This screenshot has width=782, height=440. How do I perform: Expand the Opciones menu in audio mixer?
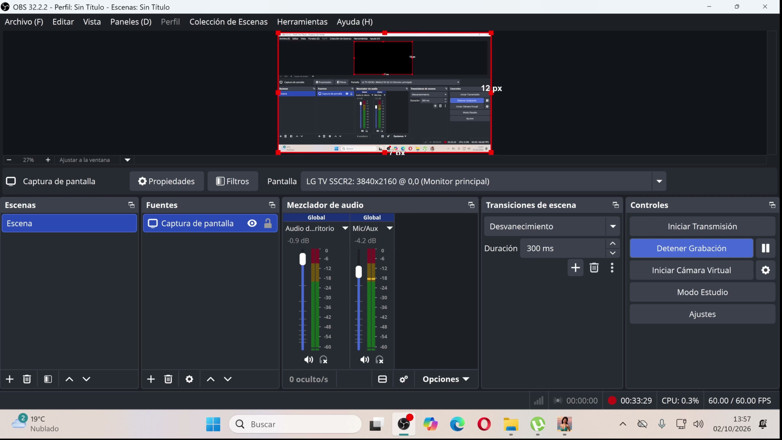pos(445,379)
